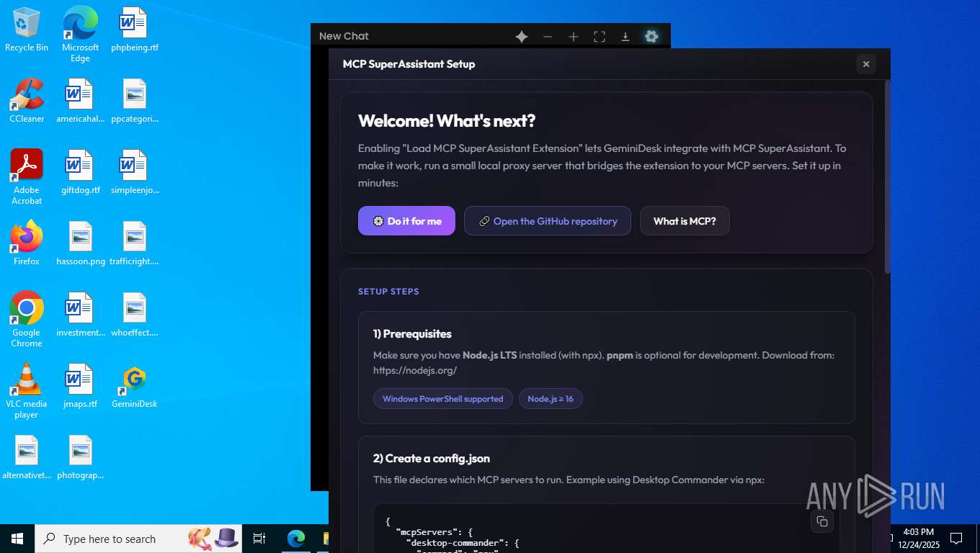Select trafficright... image on desktop
980x553 pixels.
[135, 243]
